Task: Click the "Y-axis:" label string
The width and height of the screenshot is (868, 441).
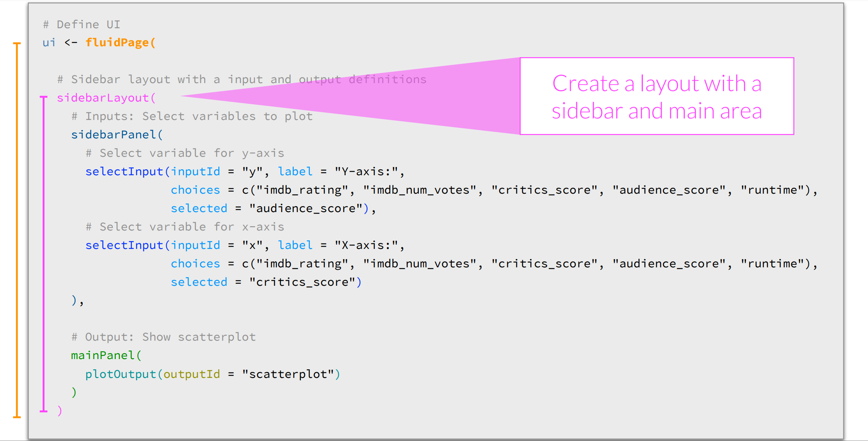Action: click(366, 171)
